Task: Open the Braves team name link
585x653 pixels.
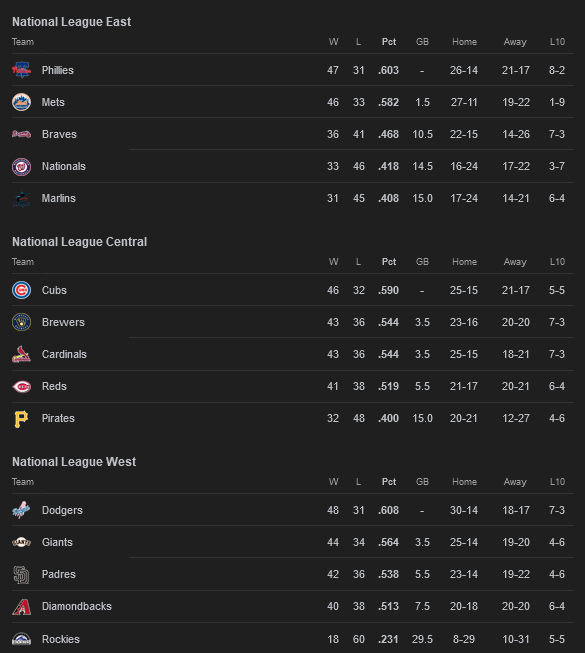Action: 59,134
